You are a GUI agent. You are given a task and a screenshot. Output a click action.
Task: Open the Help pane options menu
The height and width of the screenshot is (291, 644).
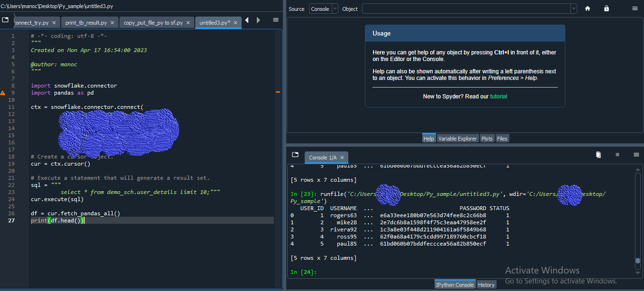pos(635,8)
